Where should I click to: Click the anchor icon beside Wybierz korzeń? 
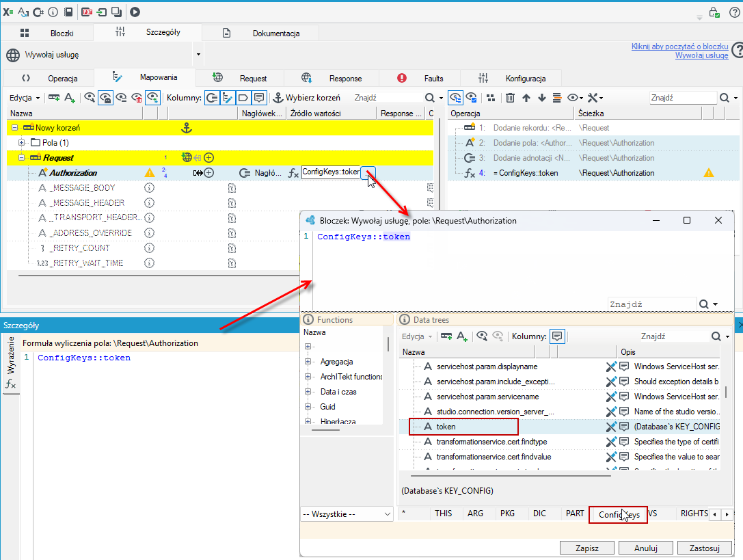click(278, 98)
